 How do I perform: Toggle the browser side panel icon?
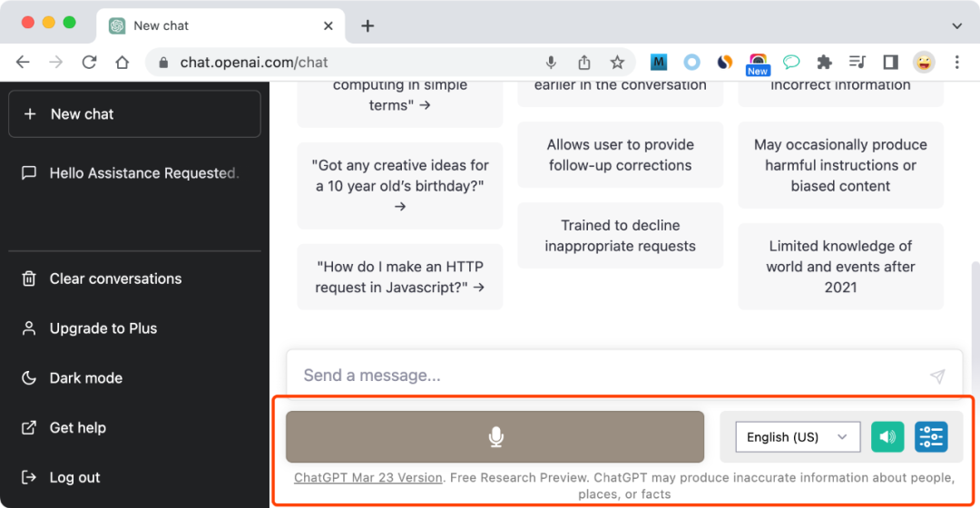(891, 62)
